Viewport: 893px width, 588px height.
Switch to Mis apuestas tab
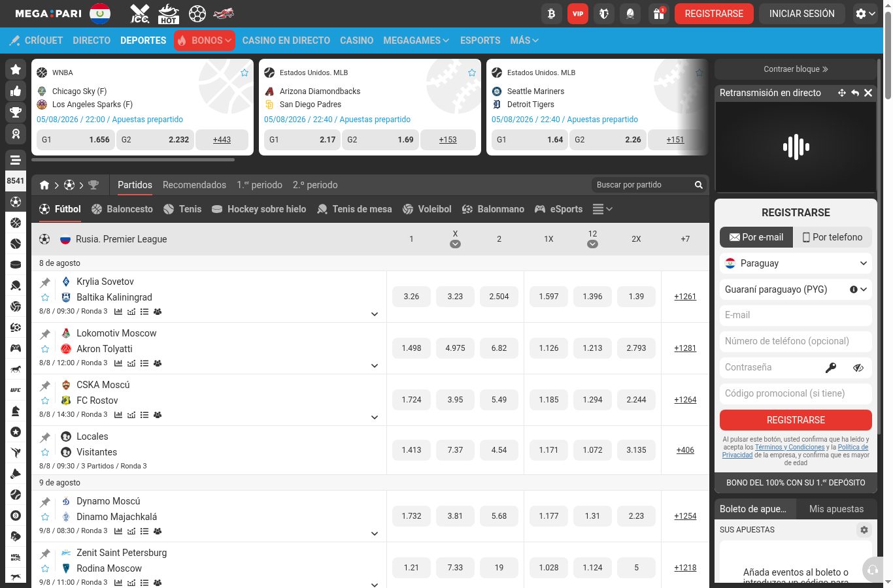click(836, 509)
